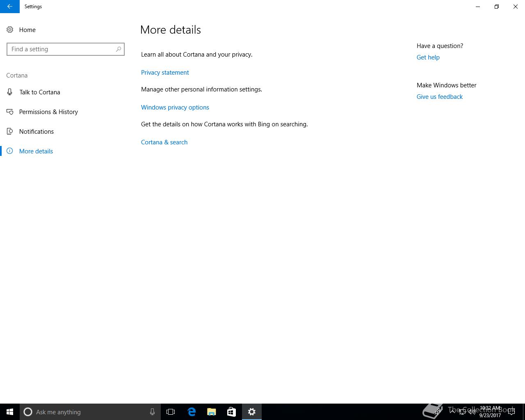This screenshot has width=525, height=420.
Task: Click Cortana circle icon in taskbar
Action: pos(28,412)
